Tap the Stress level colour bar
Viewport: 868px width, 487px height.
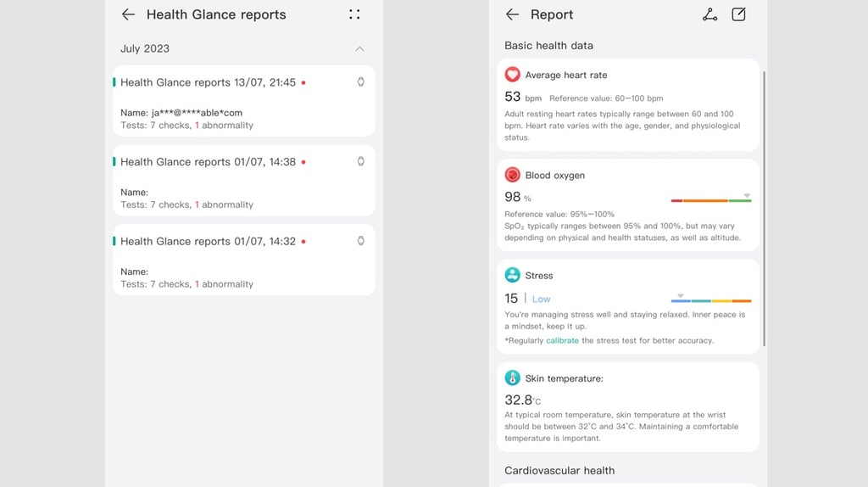(x=711, y=300)
